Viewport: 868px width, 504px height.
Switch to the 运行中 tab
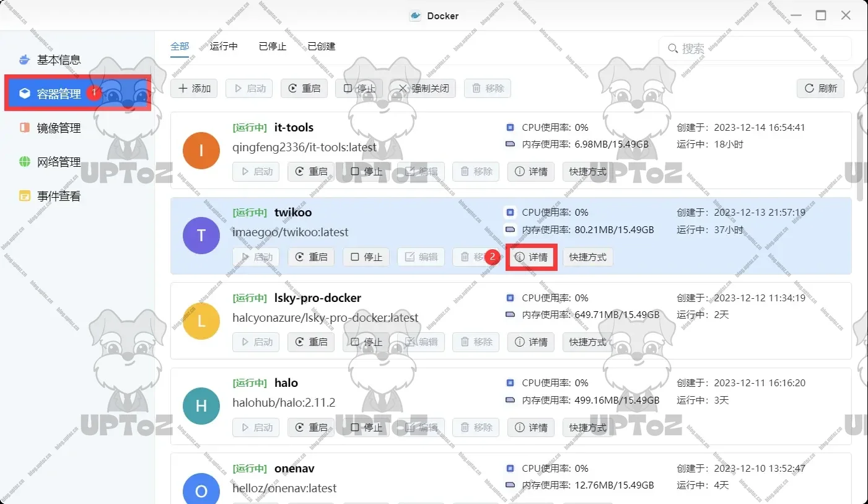[x=224, y=46]
